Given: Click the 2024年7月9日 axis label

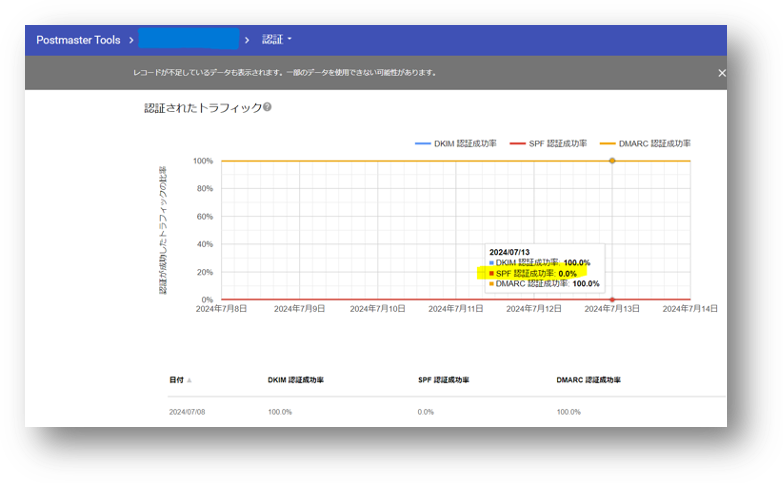Looking at the screenshot, I should click(x=299, y=309).
